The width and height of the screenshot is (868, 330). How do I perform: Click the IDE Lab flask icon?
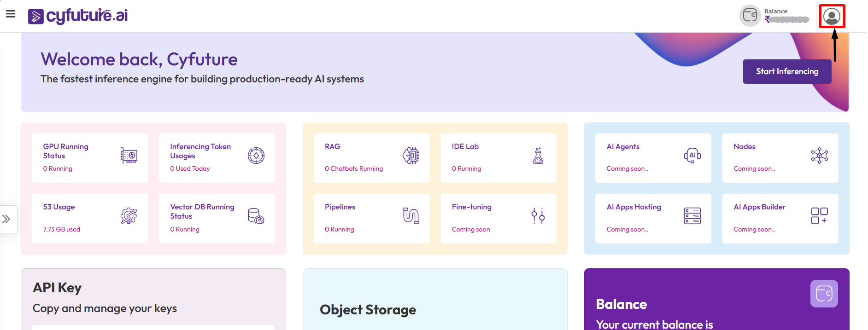coord(538,156)
